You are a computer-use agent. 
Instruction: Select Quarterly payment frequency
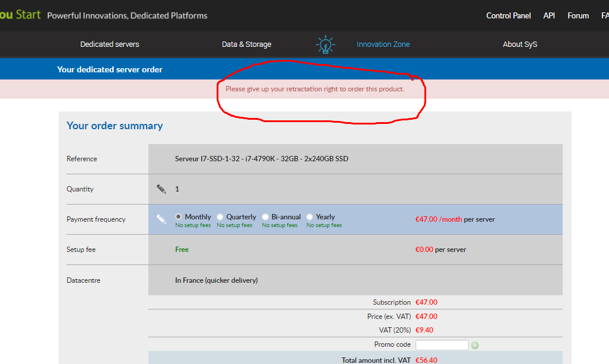point(220,216)
